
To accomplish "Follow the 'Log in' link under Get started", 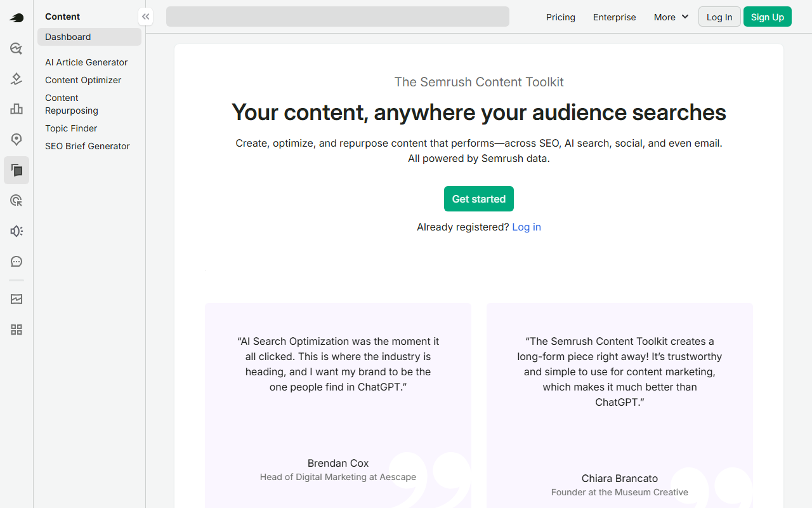I will click(527, 227).
